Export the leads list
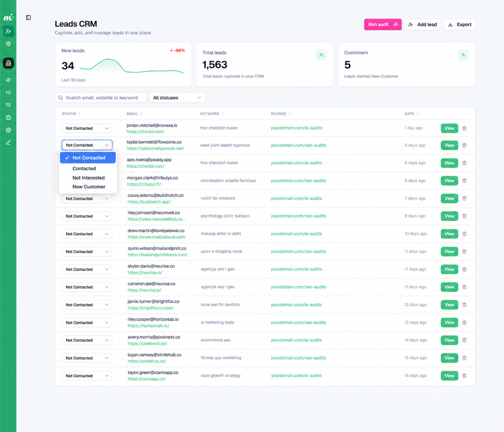Viewport: 504px width, 432px height. pos(460,25)
